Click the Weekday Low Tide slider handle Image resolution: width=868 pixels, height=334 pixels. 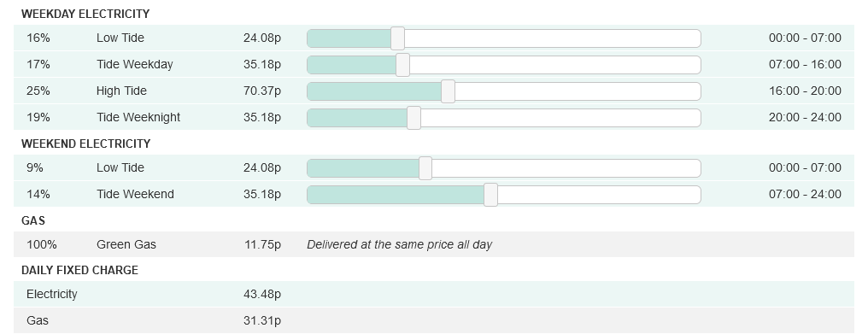pyautogui.click(x=397, y=38)
